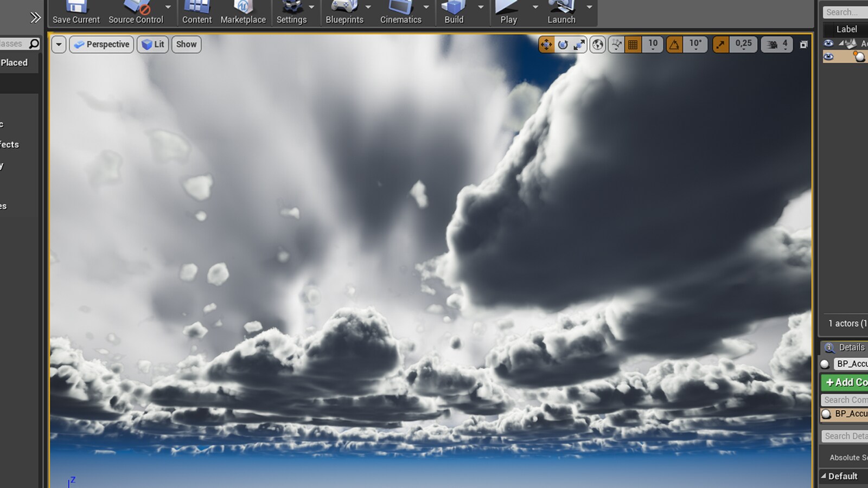Screen dimensions: 868x488
Task: Hide the BP_Accu actor via its eye icon
Action: [829, 57]
